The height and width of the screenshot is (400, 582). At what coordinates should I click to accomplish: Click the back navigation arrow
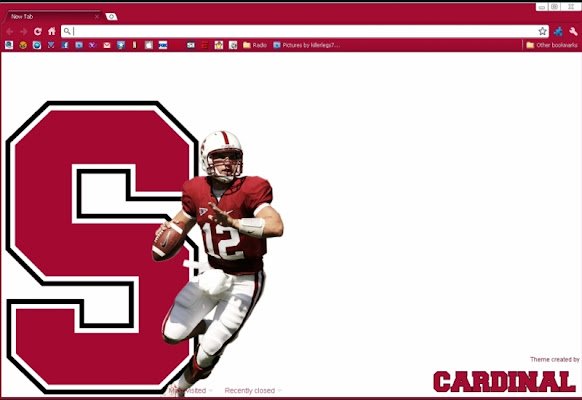tap(10, 32)
